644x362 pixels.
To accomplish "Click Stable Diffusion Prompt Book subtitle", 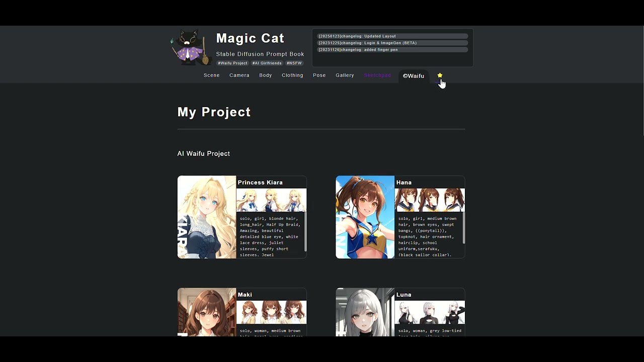I will click(260, 54).
